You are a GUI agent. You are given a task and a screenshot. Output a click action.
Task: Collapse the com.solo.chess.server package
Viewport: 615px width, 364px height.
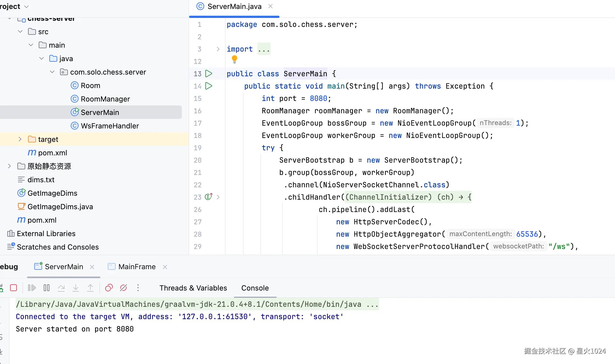point(52,72)
